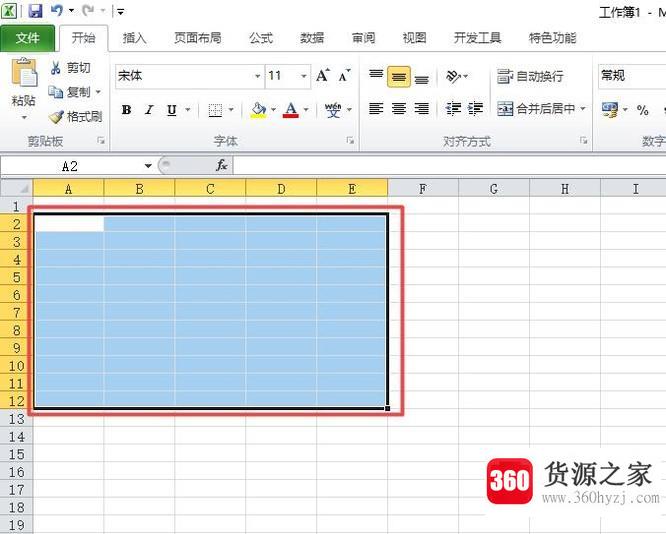The image size is (666, 534).
Task: Click the Redo arrow icon
Action: [89, 10]
